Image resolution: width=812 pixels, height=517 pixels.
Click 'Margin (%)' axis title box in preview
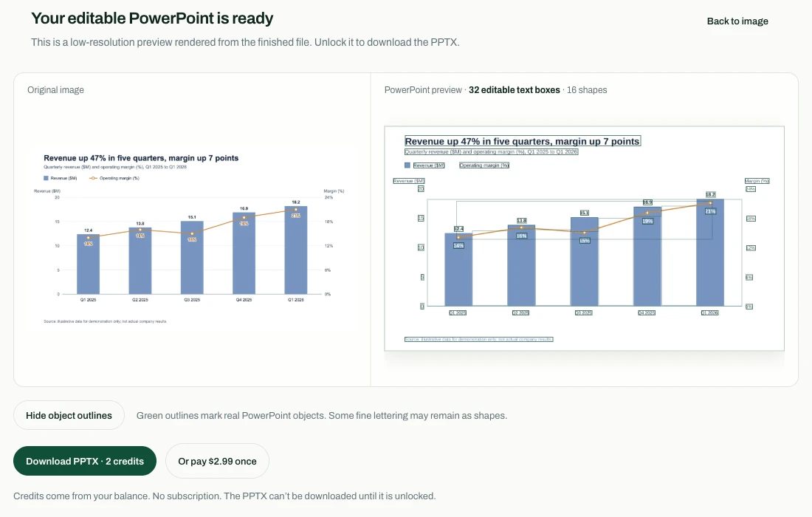(757, 181)
